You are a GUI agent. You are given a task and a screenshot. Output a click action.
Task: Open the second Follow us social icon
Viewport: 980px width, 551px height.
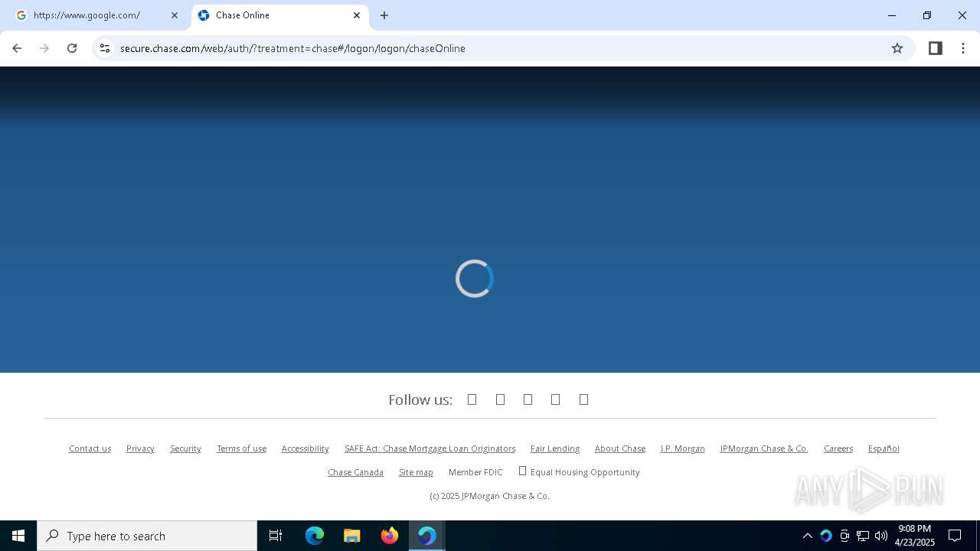[x=500, y=399]
